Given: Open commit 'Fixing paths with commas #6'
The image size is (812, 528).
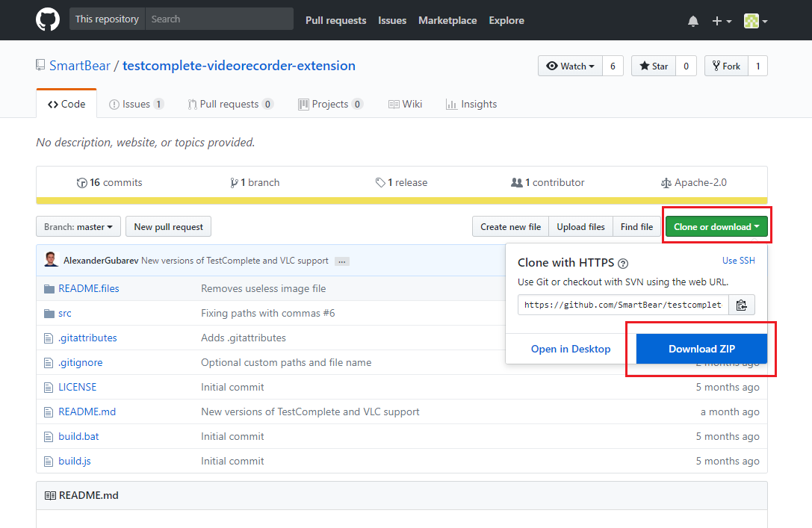Looking at the screenshot, I should (267, 313).
